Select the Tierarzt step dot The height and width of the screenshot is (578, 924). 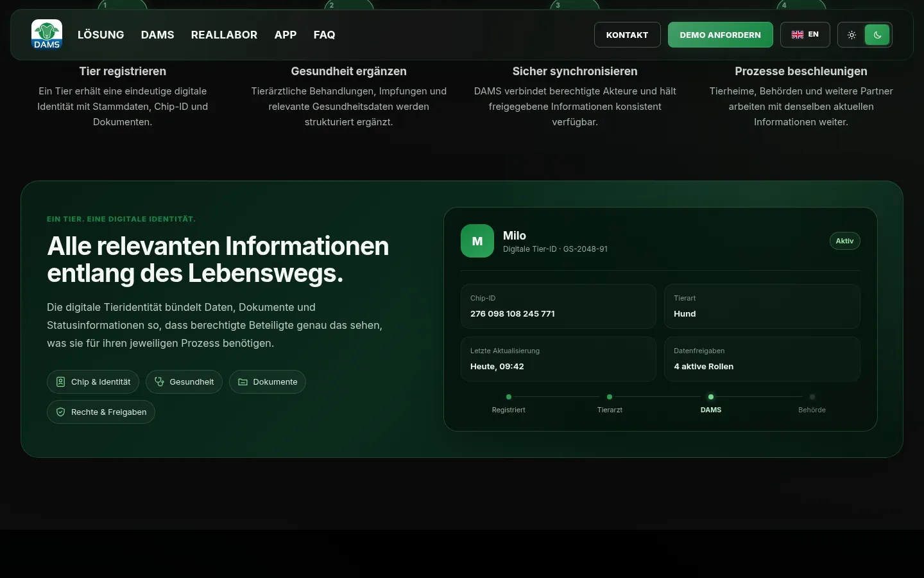coord(610,397)
